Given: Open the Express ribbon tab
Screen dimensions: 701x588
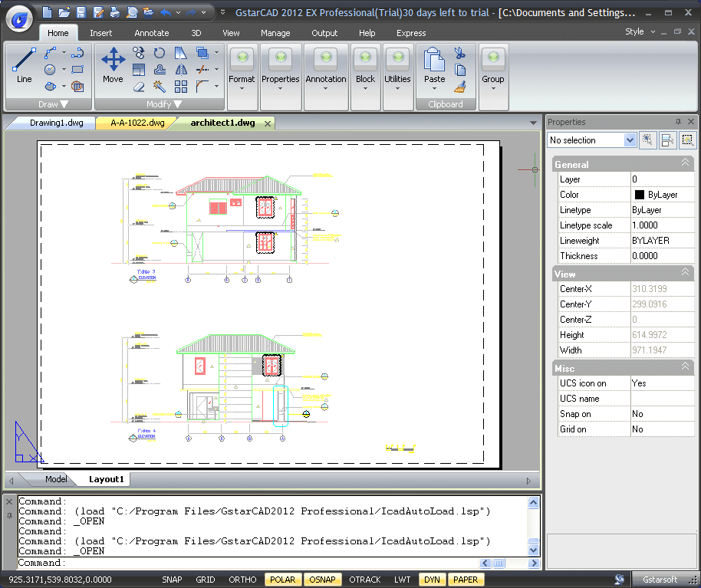Looking at the screenshot, I should 411,33.
